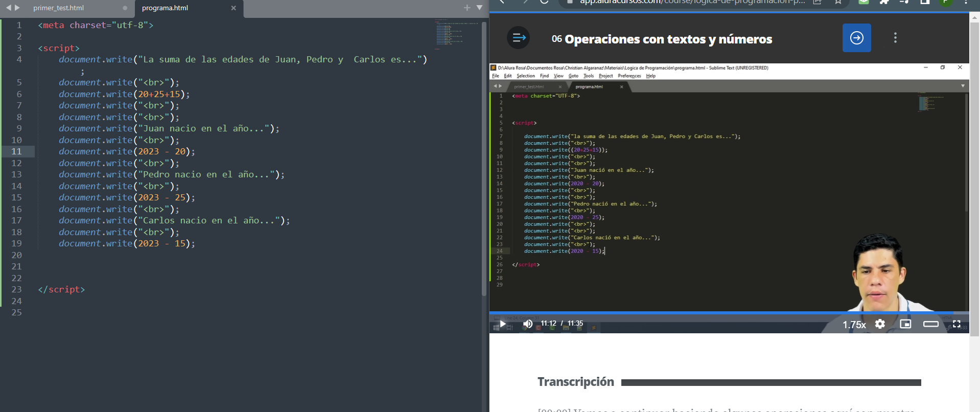Mute the video volume speaker
This screenshot has height=412, width=980.
pos(528,324)
